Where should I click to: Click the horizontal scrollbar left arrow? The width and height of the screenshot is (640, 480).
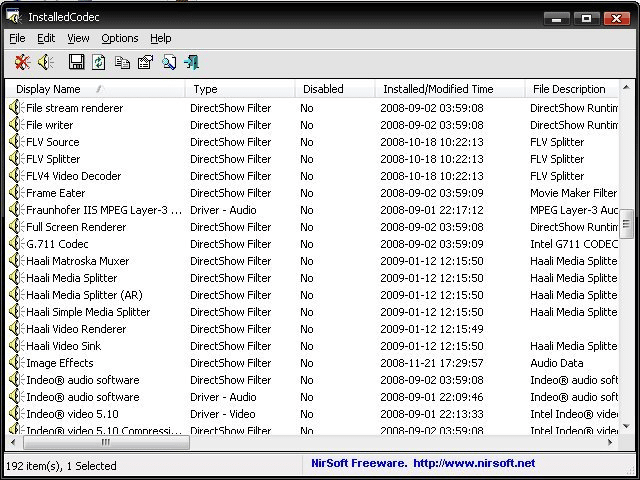[x=13, y=442]
